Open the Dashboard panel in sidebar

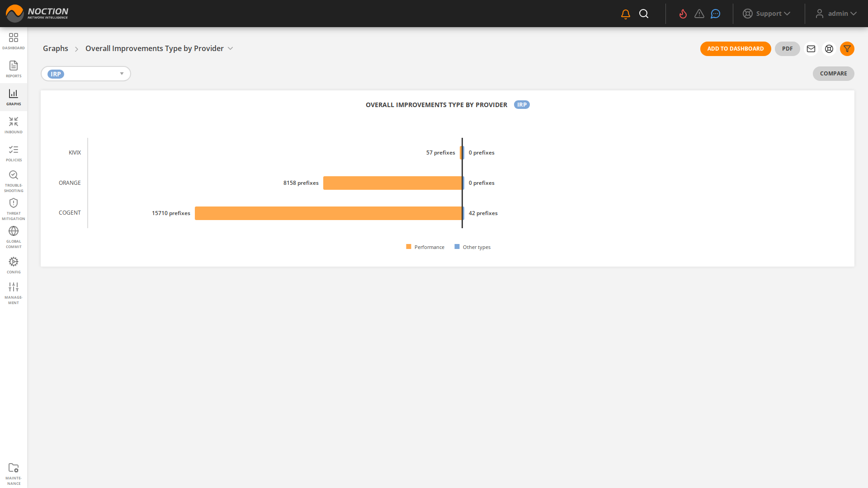[x=14, y=41]
